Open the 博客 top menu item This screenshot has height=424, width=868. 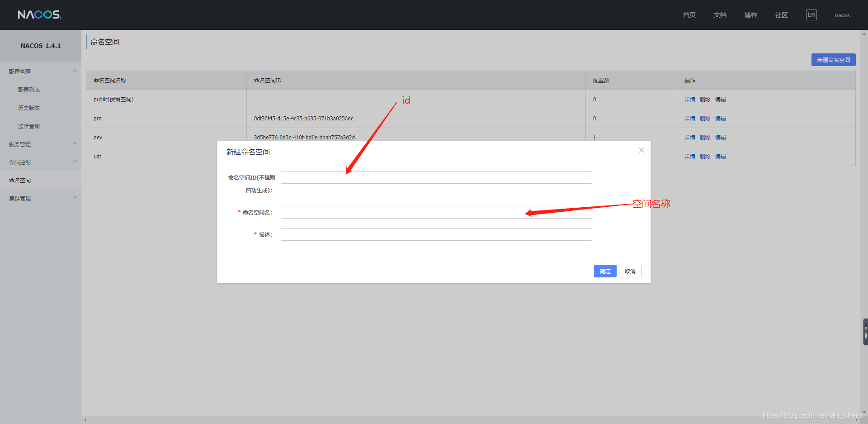tap(750, 15)
